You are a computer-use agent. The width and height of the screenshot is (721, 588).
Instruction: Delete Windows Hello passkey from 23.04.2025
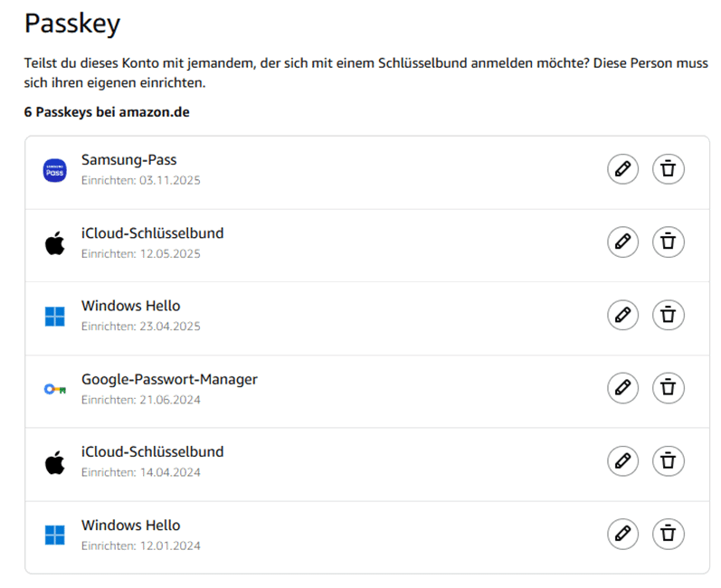pyautogui.click(x=669, y=315)
